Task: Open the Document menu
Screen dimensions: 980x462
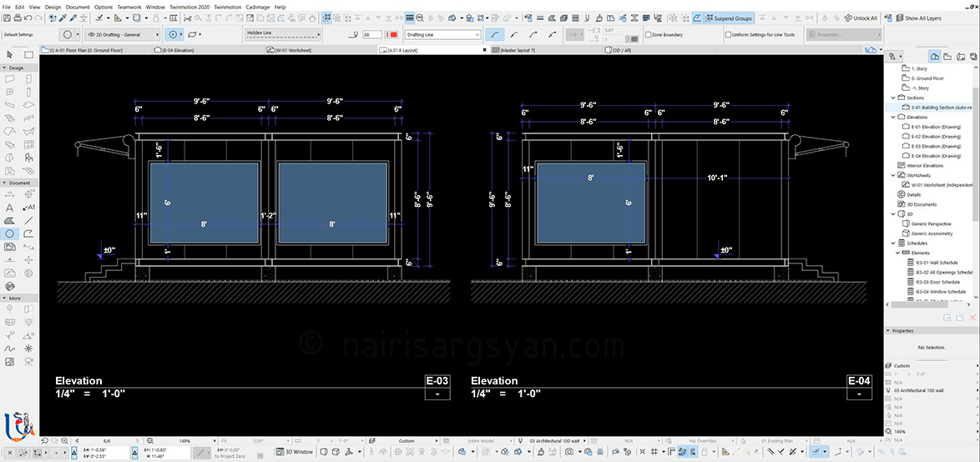Action: [x=78, y=6]
